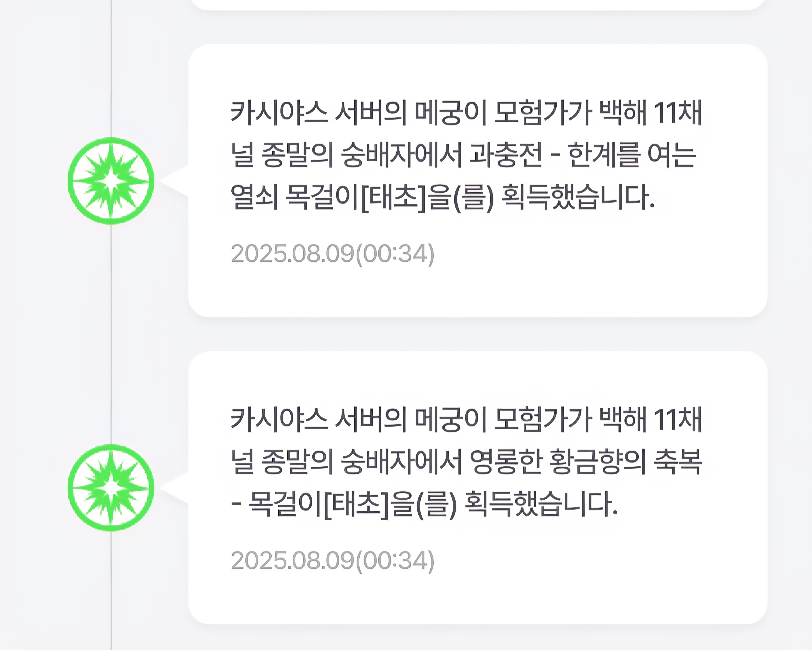Click the speech-bubble pointer of the 황금향 card

pos(174,488)
